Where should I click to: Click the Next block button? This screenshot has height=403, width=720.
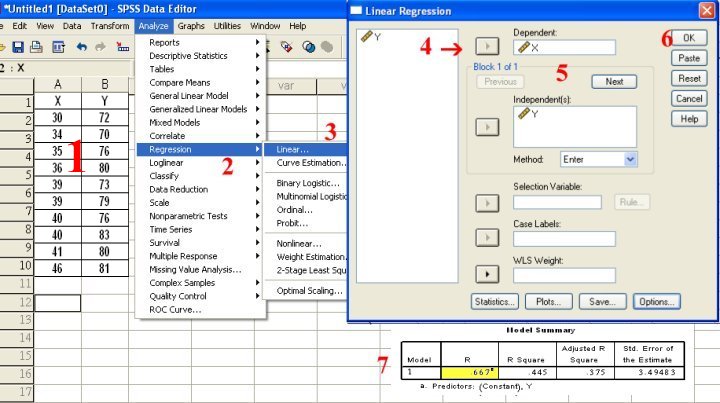click(614, 82)
